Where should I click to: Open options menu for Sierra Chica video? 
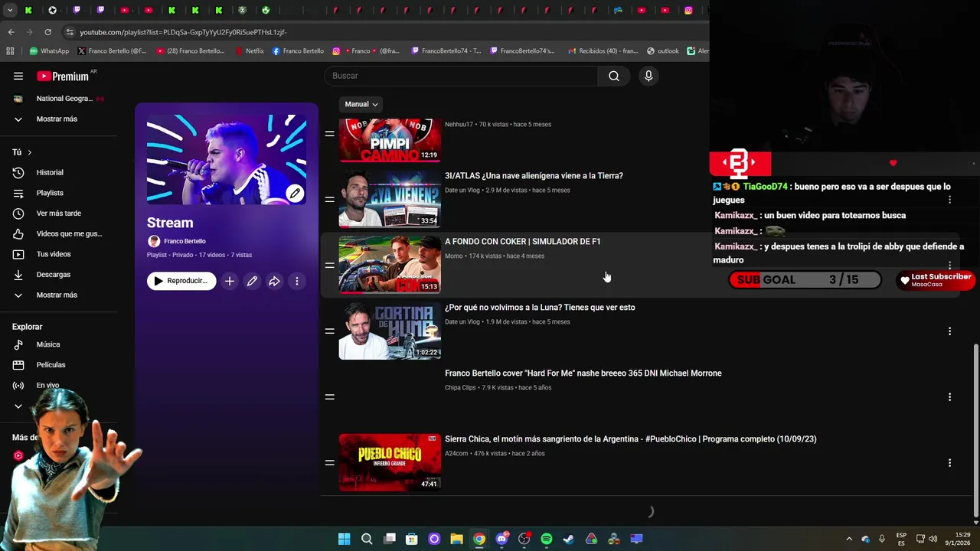click(949, 463)
